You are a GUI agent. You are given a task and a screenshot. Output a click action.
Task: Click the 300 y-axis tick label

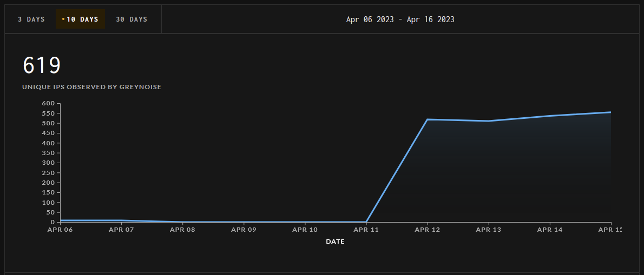pos(48,163)
